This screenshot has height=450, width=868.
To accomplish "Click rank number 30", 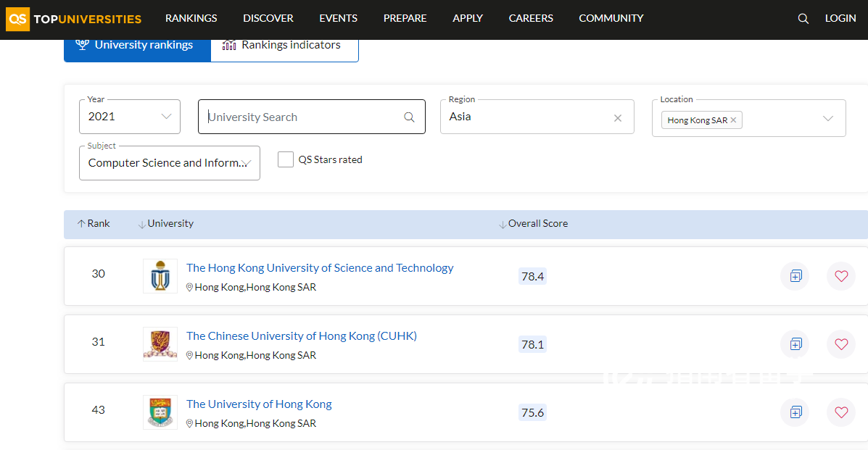I will tap(99, 274).
